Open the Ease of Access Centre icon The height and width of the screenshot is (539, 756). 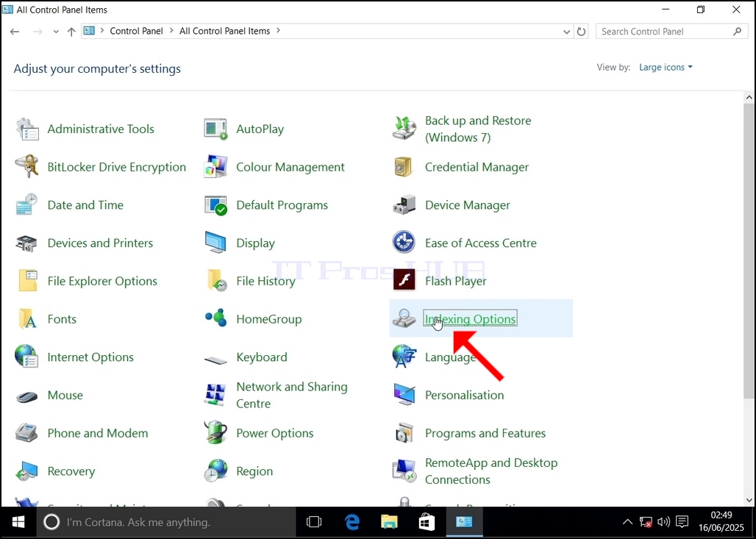(x=404, y=243)
